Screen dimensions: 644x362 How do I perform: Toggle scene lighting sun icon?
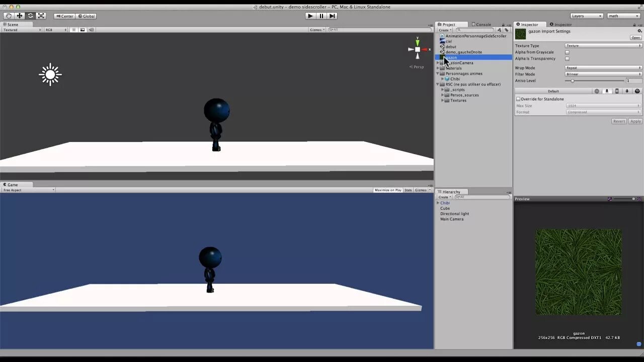click(74, 30)
